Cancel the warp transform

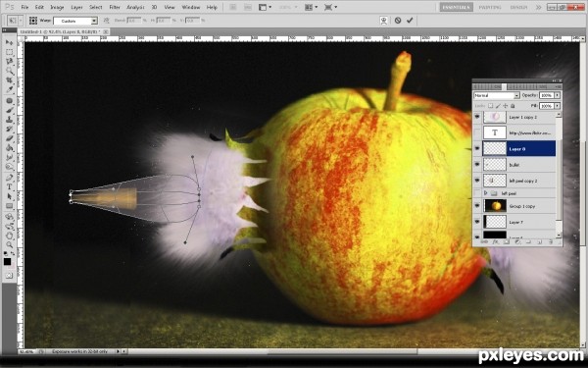click(398, 21)
